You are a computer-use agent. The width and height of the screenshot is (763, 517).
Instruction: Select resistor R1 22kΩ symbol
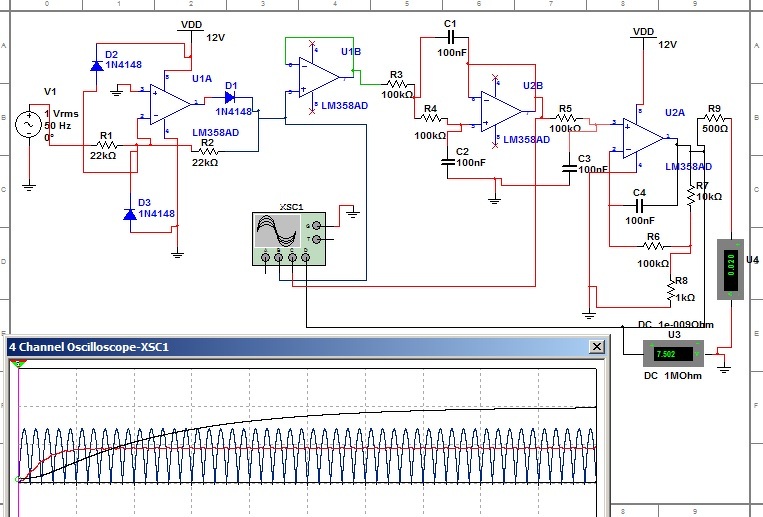click(x=107, y=145)
